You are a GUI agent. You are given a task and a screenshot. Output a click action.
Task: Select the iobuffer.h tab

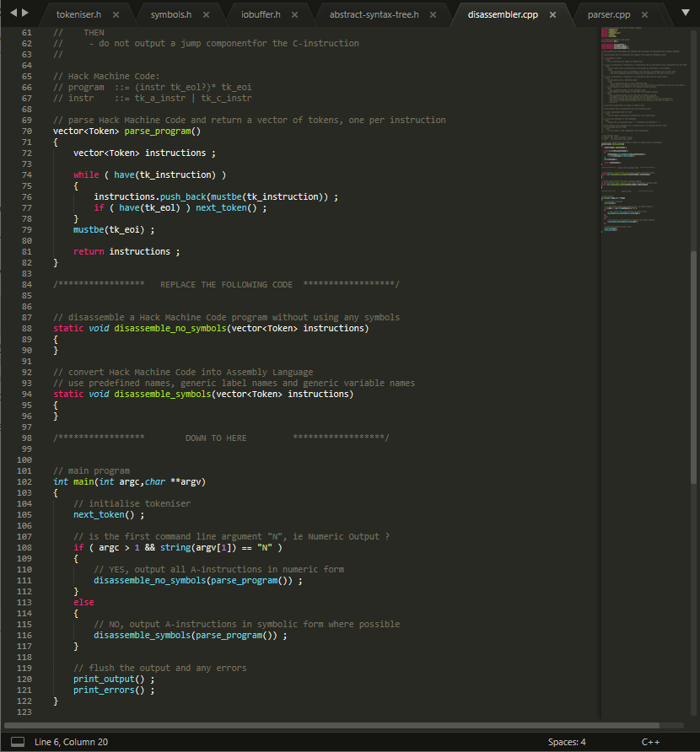pos(261,14)
